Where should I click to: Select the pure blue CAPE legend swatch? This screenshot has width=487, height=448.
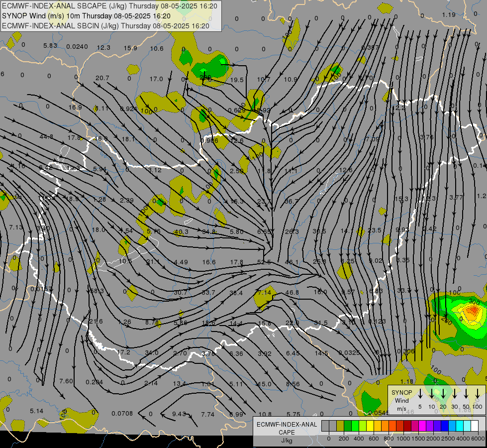tap(445, 426)
